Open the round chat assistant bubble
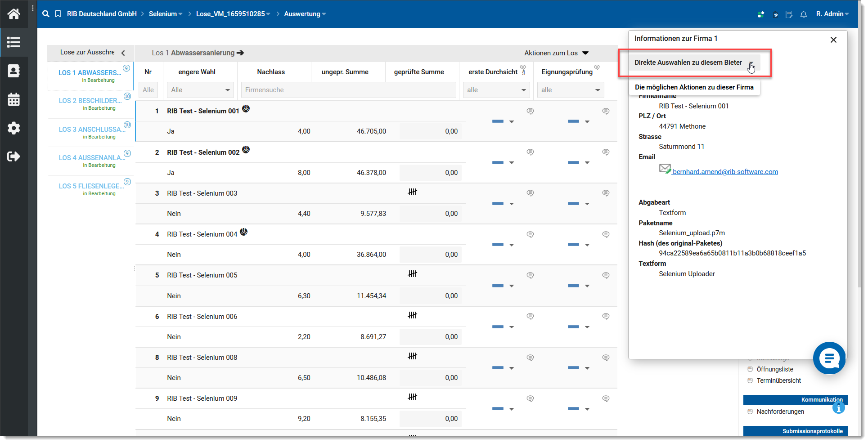 [x=829, y=358]
